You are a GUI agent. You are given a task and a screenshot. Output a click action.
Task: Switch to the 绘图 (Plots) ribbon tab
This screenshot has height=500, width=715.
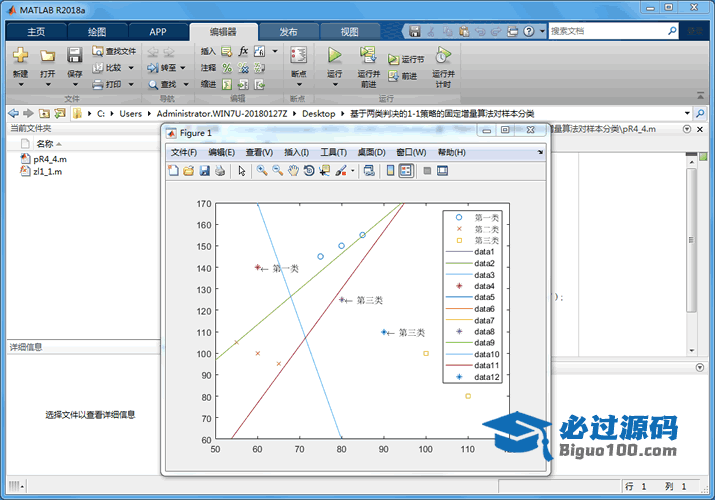tap(95, 31)
